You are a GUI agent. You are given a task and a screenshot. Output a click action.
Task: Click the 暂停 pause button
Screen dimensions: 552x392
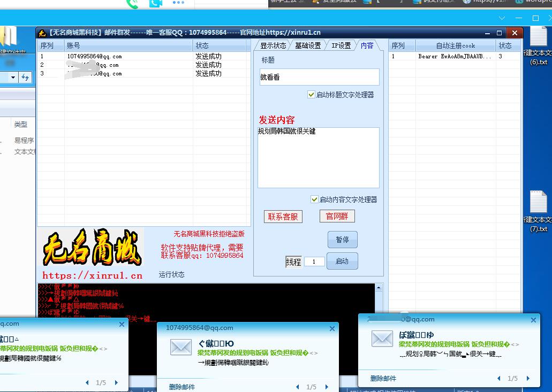pos(342,240)
